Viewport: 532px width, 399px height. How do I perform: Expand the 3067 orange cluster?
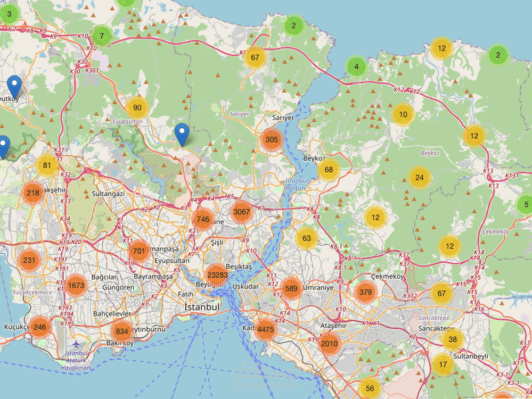click(x=242, y=212)
